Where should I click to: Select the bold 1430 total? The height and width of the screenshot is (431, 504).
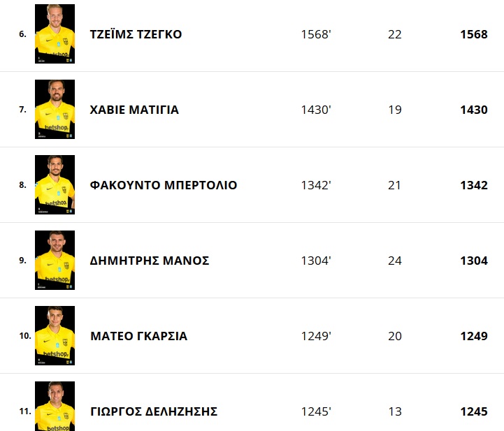tap(474, 110)
